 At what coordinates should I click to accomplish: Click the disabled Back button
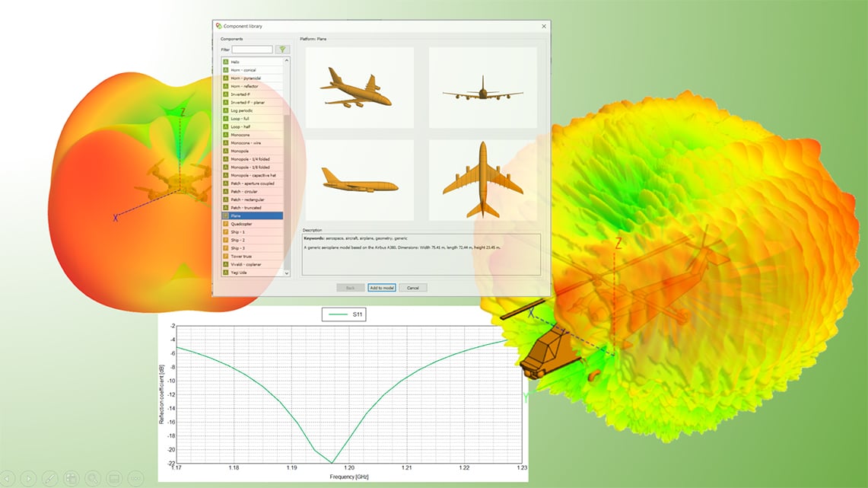[349, 288]
